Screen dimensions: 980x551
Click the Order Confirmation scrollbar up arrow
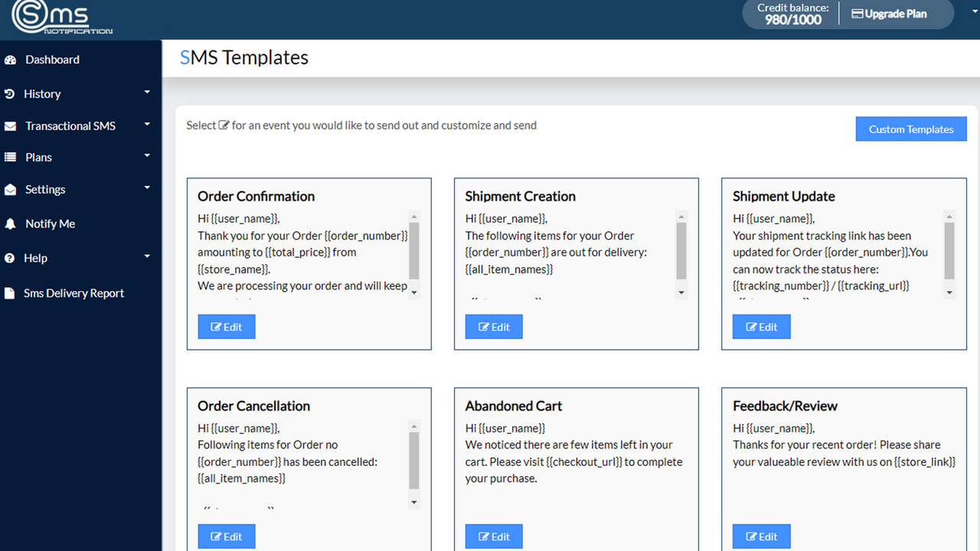click(414, 217)
